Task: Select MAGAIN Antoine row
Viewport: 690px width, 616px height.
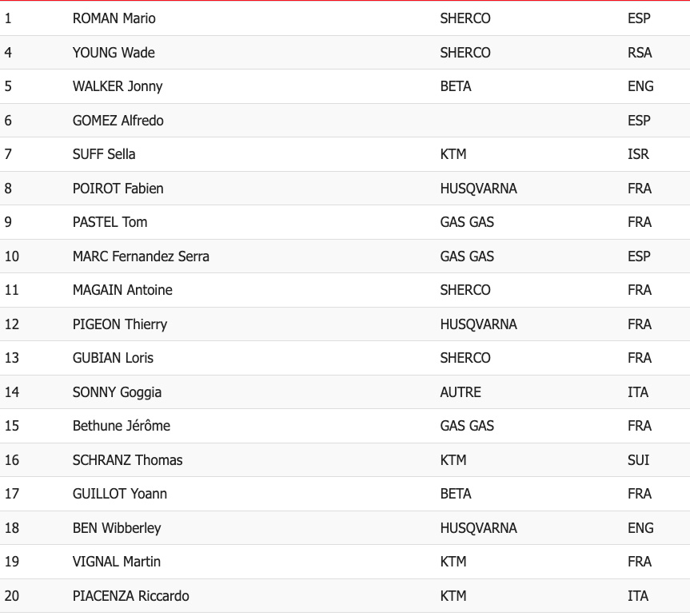Action: tap(345, 290)
